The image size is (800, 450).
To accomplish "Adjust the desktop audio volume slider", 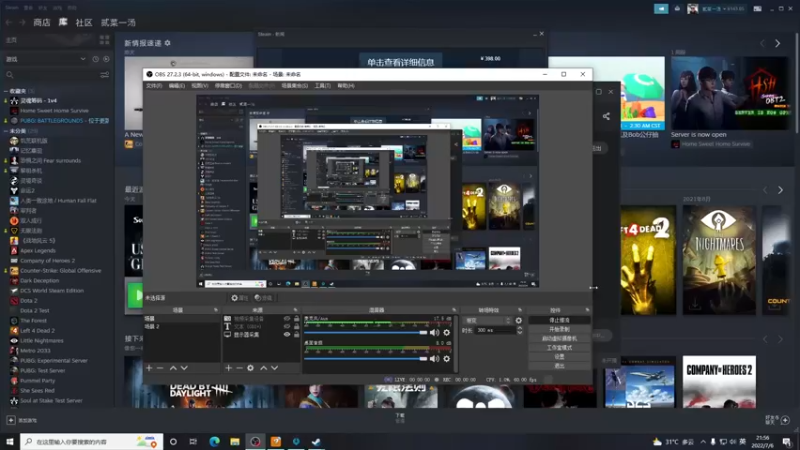I will [366, 359].
